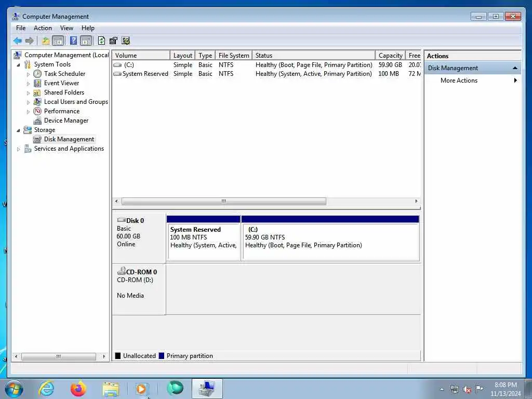Screen dimensions: 532x399
Task: Expand the Performance node
Action: coord(28,111)
